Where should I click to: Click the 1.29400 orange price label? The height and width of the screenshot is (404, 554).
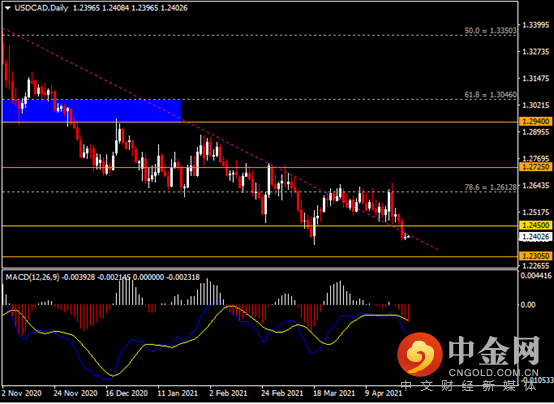click(535, 122)
